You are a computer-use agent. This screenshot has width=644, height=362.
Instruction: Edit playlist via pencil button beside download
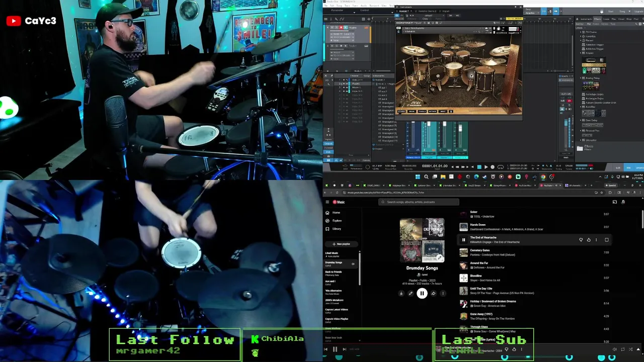[x=411, y=293]
